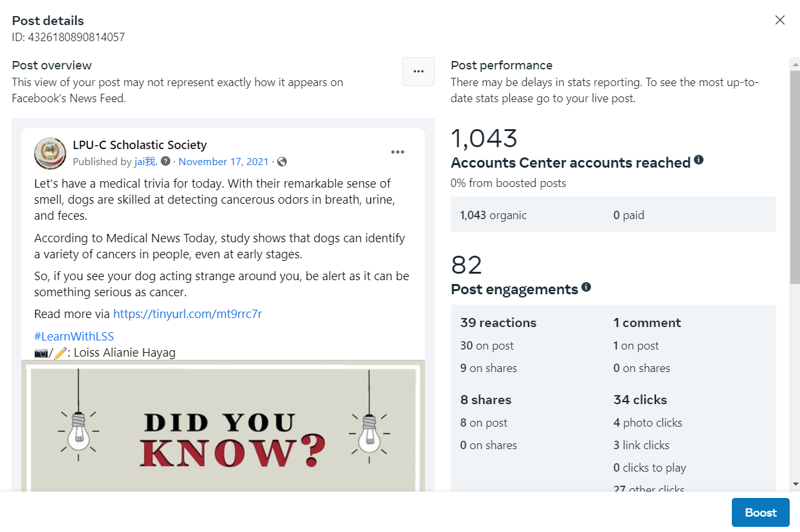Close the Post details dialog
This screenshot has height=532, width=800.
tap(779, 20)
